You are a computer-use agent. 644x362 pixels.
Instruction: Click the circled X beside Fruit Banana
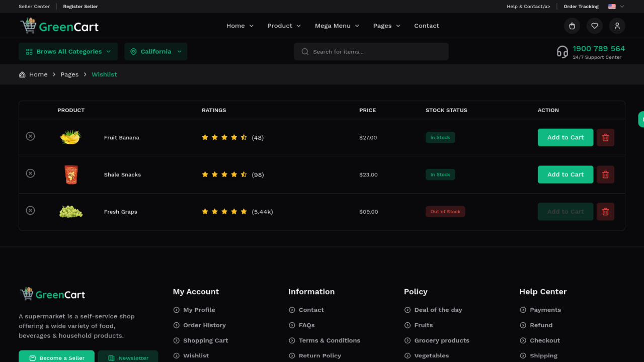coord(31,136)
